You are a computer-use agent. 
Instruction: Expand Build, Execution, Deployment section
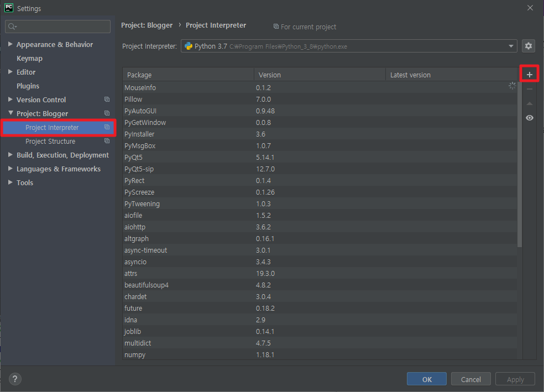(11, 155)
